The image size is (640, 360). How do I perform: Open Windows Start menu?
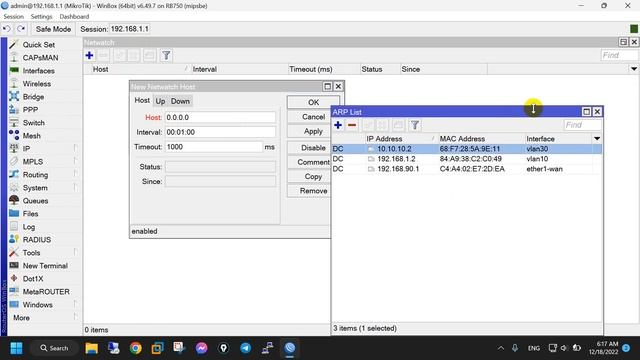point(16,348)
